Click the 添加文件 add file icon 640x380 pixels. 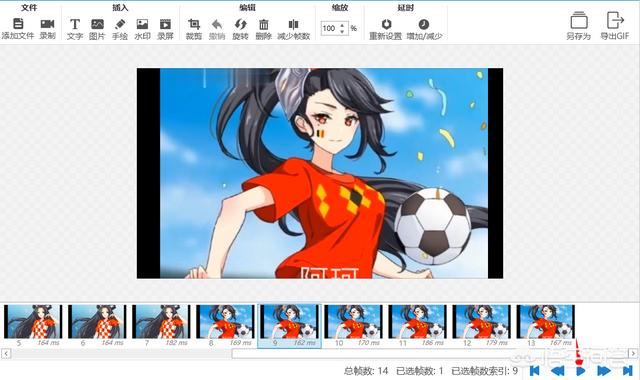coord(18,24)
